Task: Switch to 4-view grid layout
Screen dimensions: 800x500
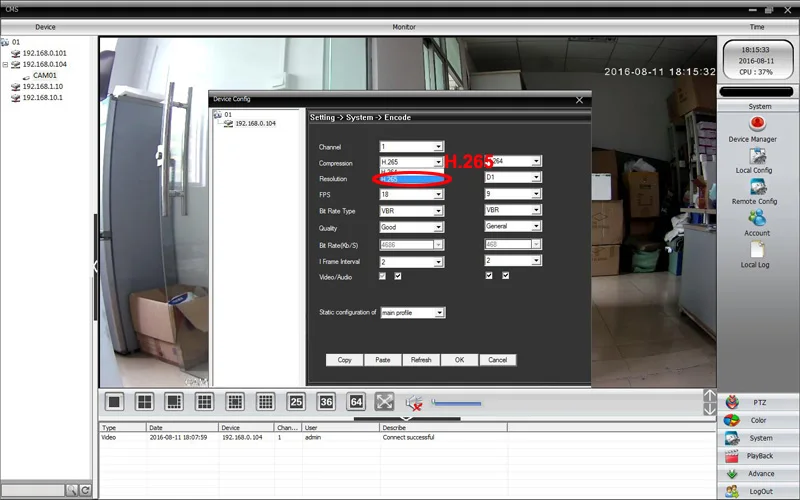Action: [x=144, y=402]
